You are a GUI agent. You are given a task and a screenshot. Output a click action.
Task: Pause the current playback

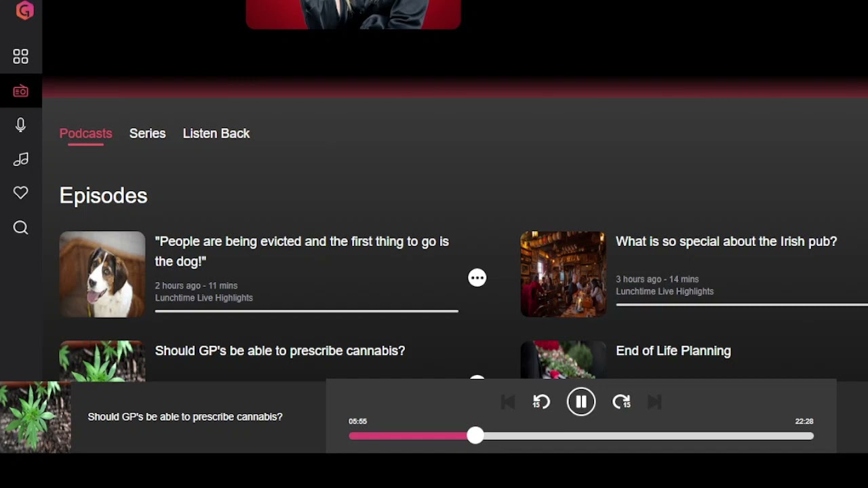(x=581, y=402)
